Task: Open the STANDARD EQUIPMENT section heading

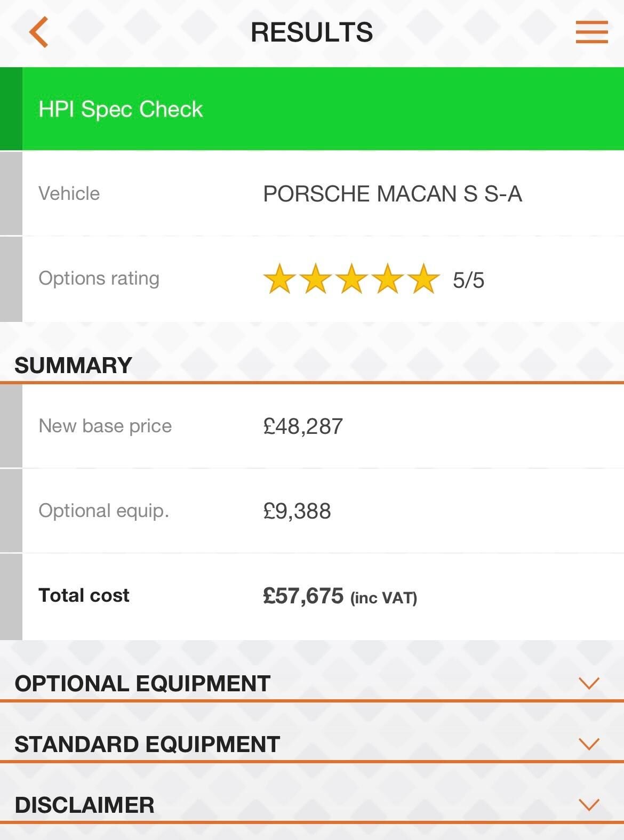Action: tap(147, 744)
